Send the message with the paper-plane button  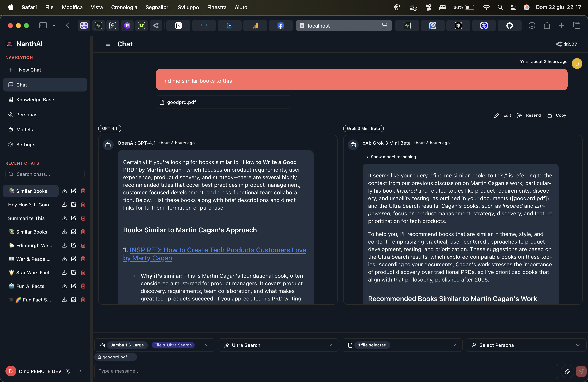(581, 371)
